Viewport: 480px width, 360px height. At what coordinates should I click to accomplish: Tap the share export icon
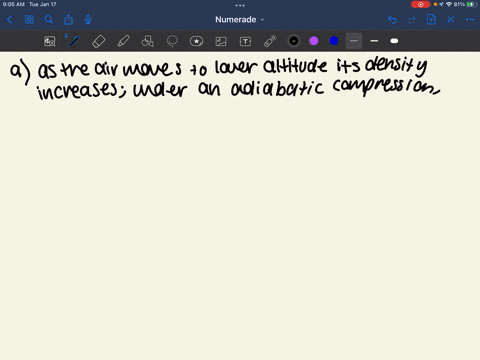click(x=68, y=20)
